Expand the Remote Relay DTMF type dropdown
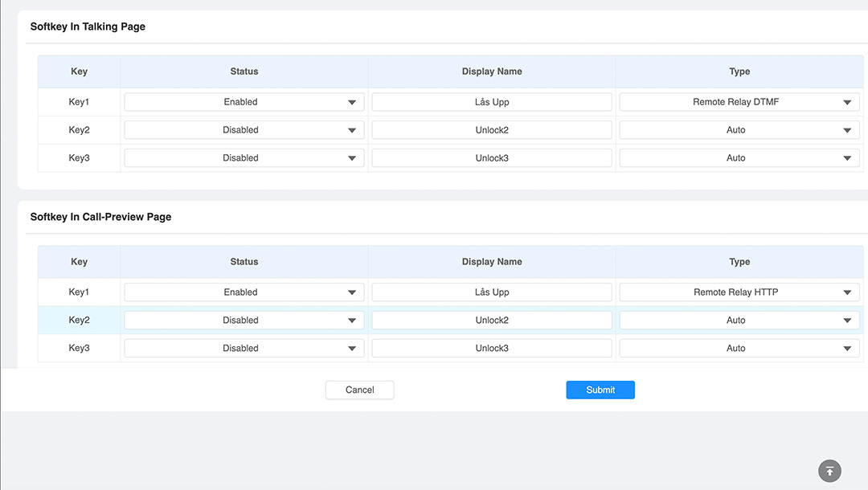The height and width of the screenshot is (490, 868). point(739,102)
